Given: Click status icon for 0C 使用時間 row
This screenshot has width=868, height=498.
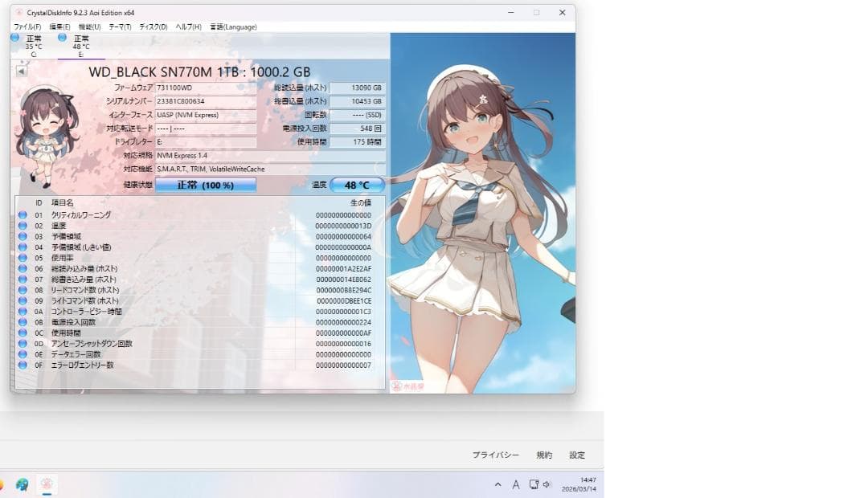Looking at the screenshot, I should pyautogui.click(x=23, y=333).
